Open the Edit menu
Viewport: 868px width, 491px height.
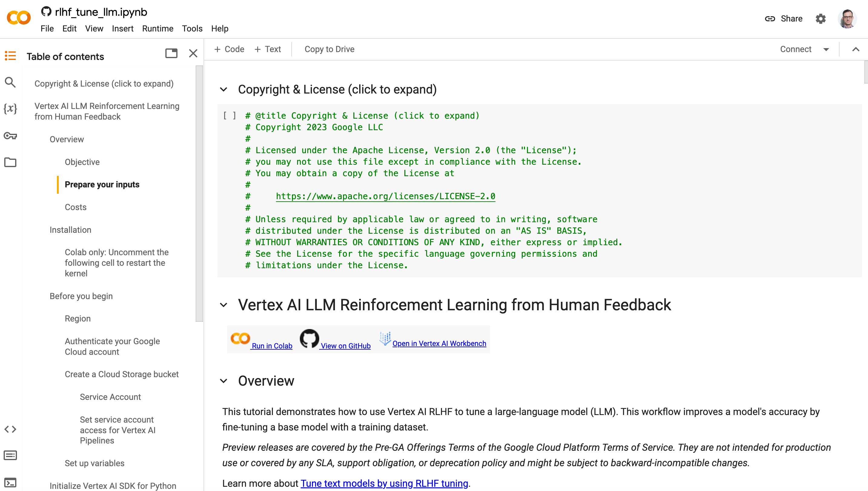[x=69, y=29]
